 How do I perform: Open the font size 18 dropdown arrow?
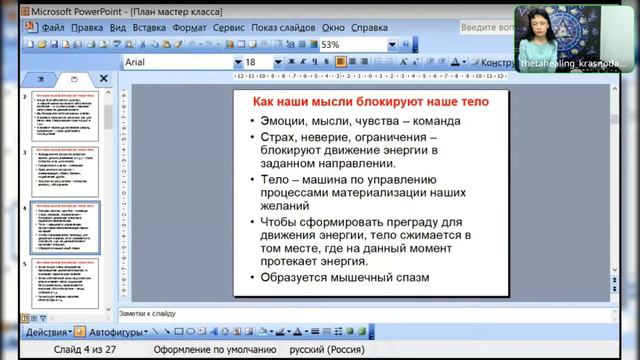(x=278, y=62)
